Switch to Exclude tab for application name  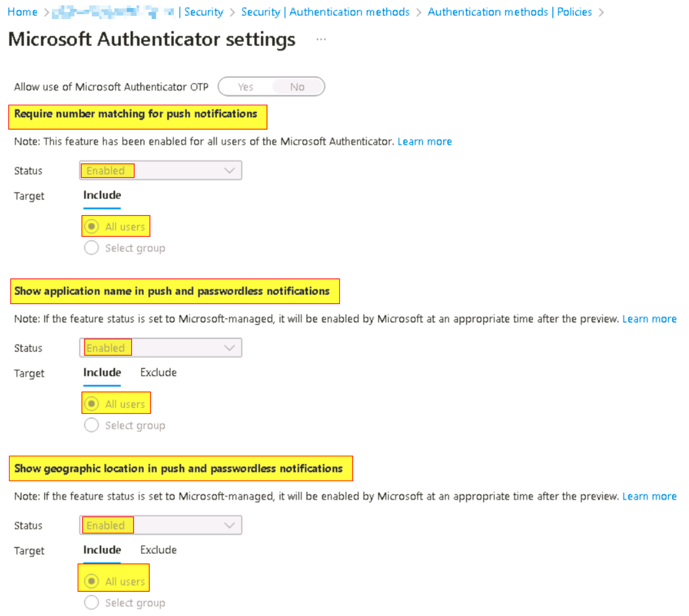tap(158, 373)
